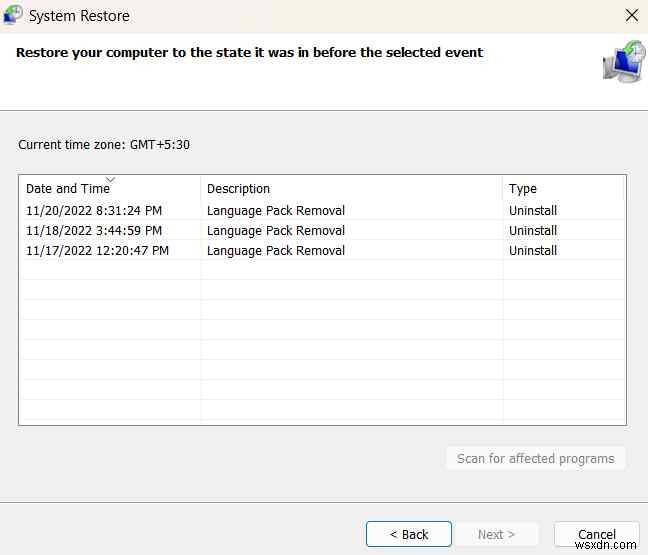Click the sort arrow above Date and Time
The image size is (648, 555).
point(110,180)
